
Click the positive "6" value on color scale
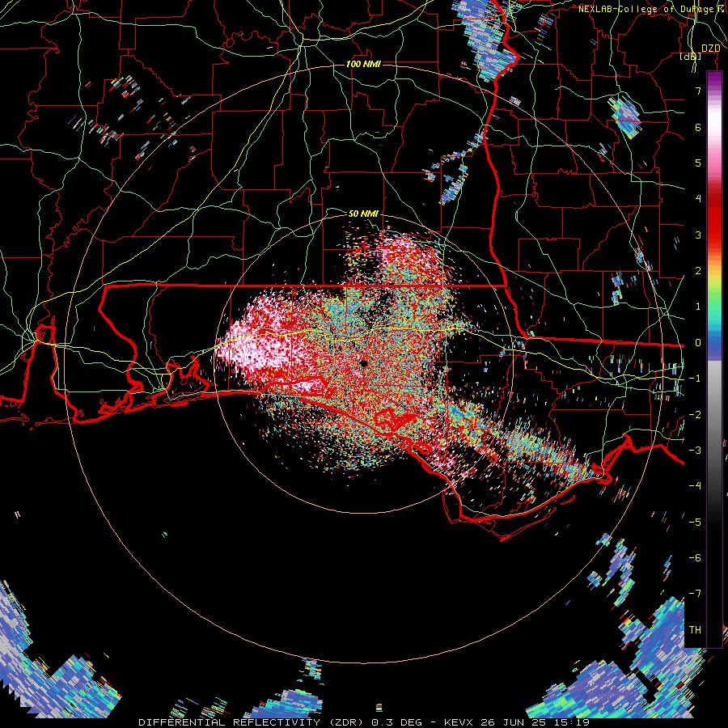[698, 127]
